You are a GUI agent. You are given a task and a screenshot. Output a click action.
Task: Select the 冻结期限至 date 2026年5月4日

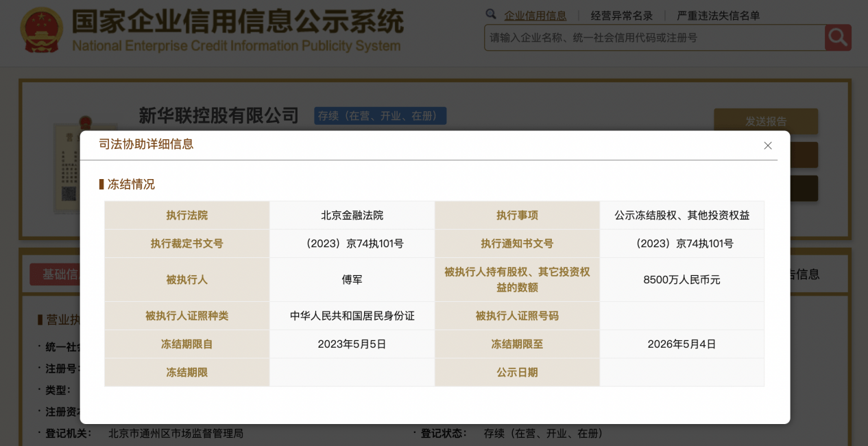coord(682,344)
